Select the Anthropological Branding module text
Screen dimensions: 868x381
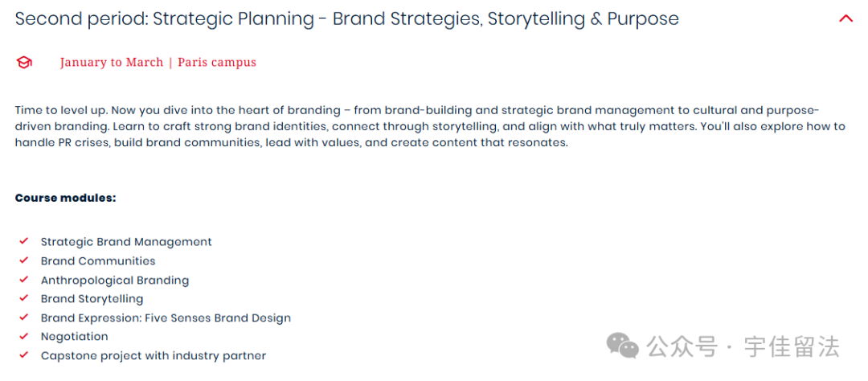115,281
